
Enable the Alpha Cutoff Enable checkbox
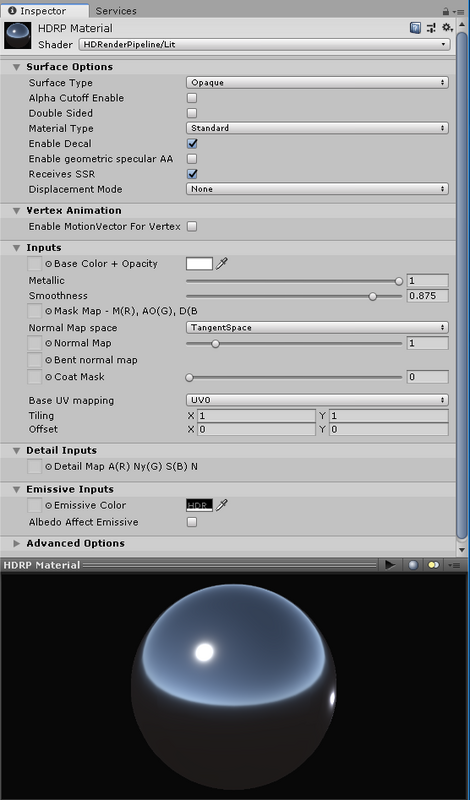[x=192, y=98]
